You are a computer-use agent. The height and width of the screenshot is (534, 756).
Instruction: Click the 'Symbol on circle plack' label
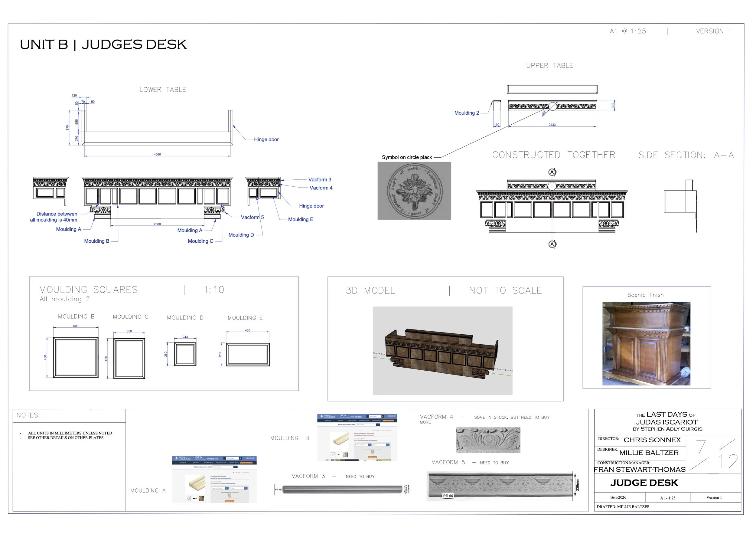[x=407, y=157]
